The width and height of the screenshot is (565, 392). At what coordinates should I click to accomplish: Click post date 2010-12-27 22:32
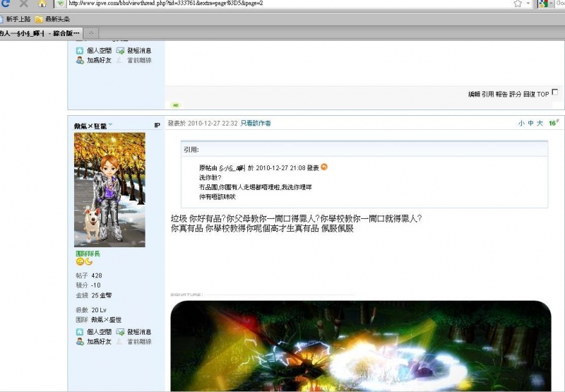[x=213, y=123]
